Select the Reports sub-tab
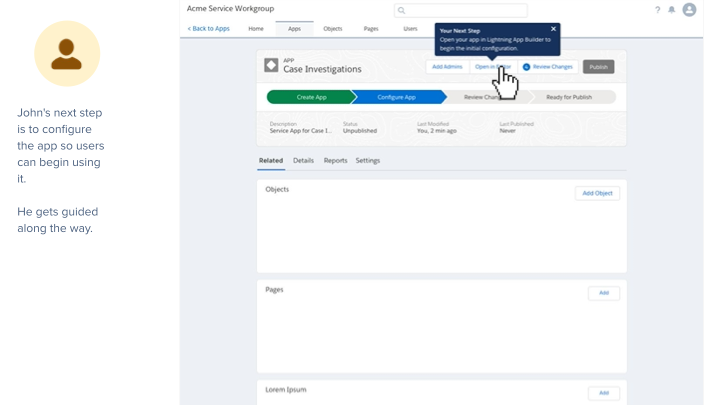 (x=335, y=160)
